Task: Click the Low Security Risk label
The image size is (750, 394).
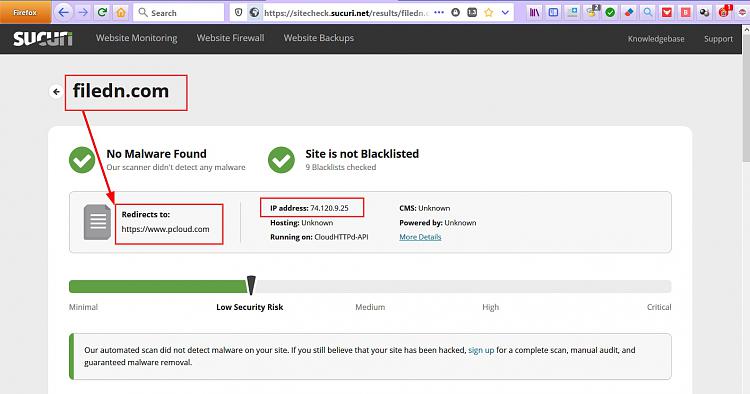Action: (x=250, y=307)
